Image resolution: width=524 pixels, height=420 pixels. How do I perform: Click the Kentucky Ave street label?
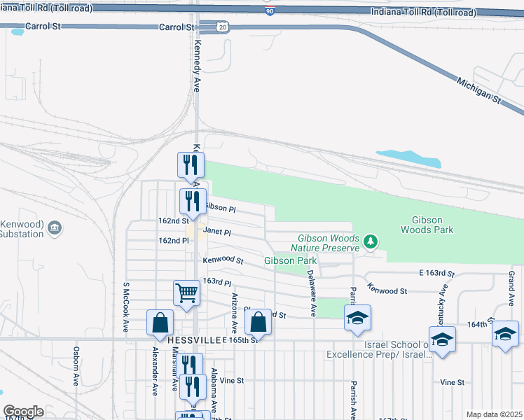click(442, 305)
